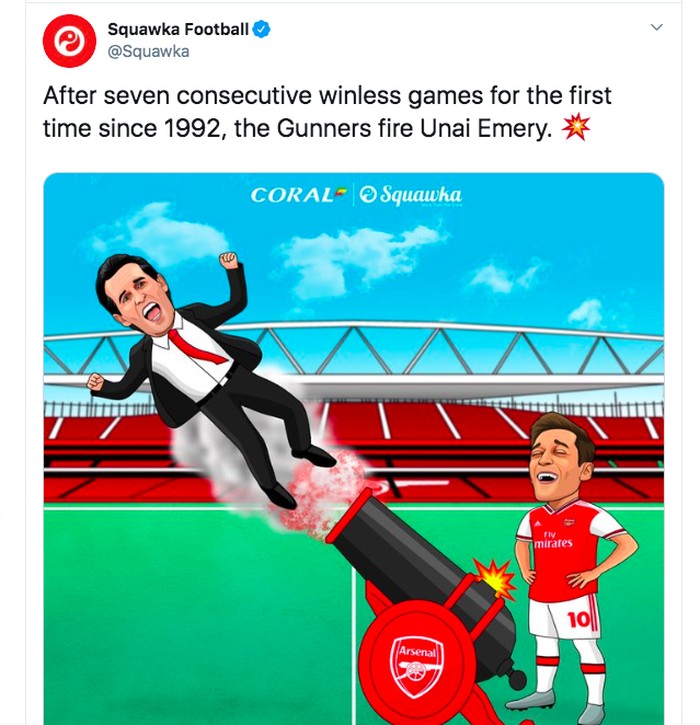Click the red tie on the flying man

point(194,346)
